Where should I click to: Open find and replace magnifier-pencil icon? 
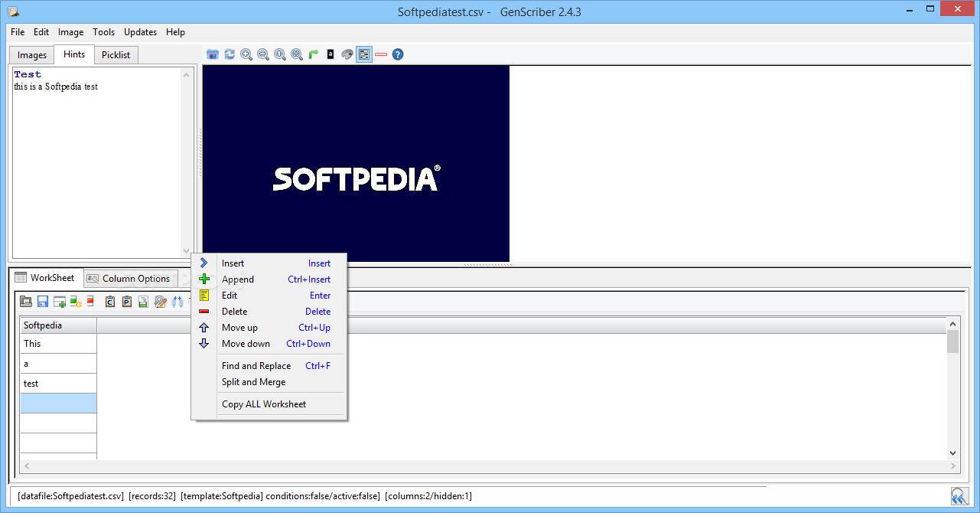click(x=161, y=302)
